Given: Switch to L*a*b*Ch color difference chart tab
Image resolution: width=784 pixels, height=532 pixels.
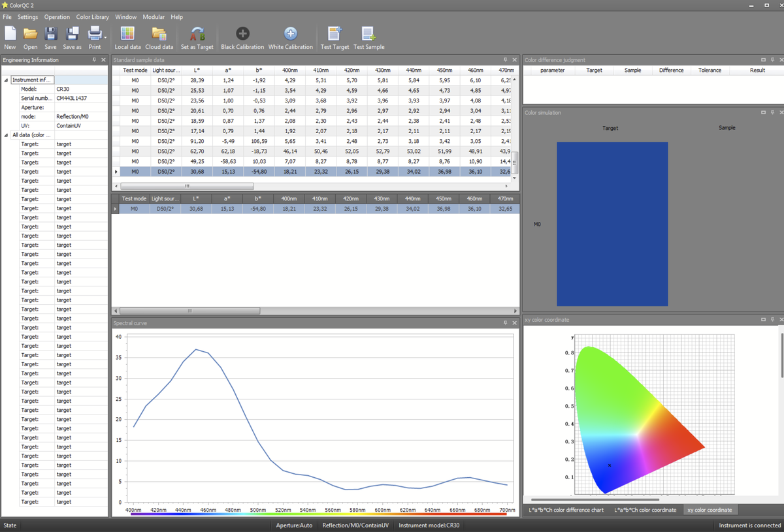Looking at the screenshot, I should click(x=566, y=510).
